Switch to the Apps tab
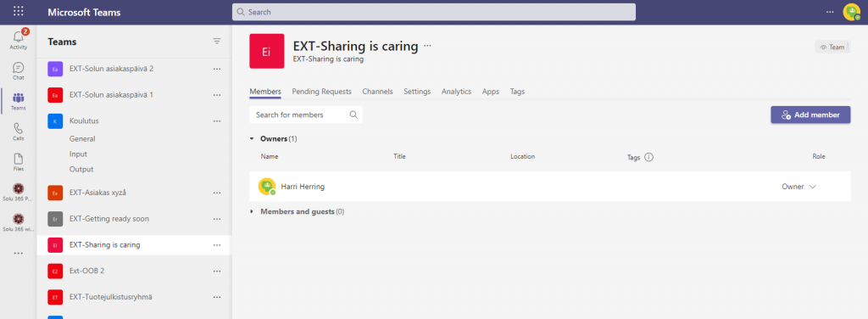 pyautogui.click(x=491, y=92)
